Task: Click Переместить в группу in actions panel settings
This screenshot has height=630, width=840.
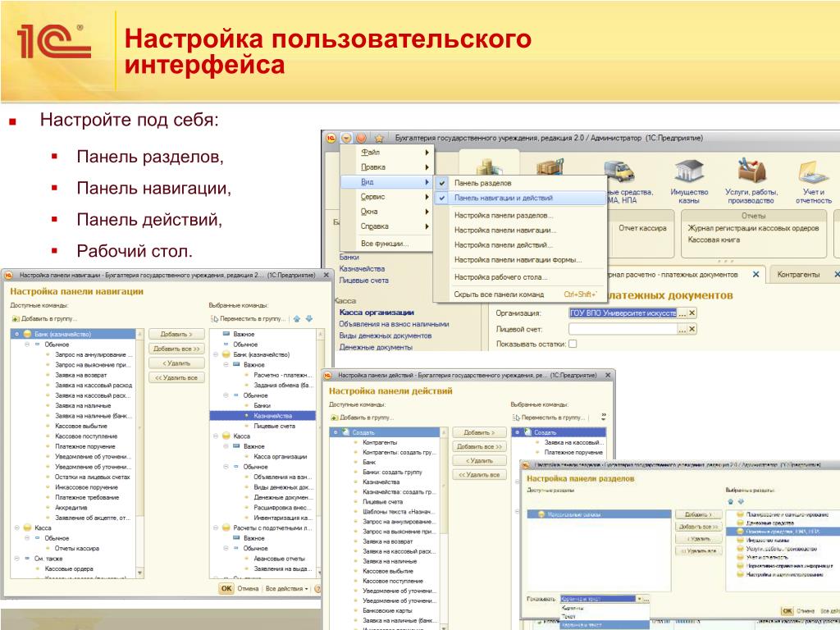Action: pos(549,418)
